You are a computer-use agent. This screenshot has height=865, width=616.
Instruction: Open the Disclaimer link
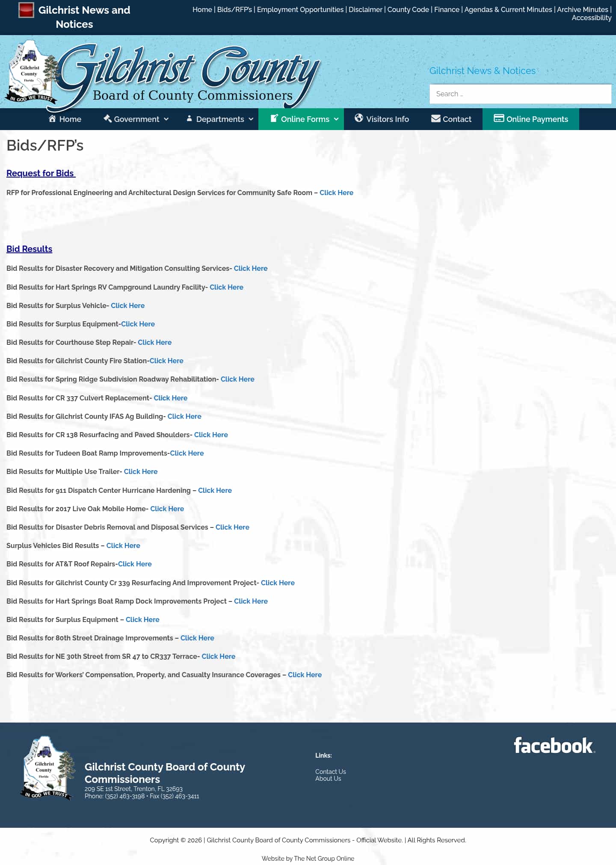pos(365,9)
